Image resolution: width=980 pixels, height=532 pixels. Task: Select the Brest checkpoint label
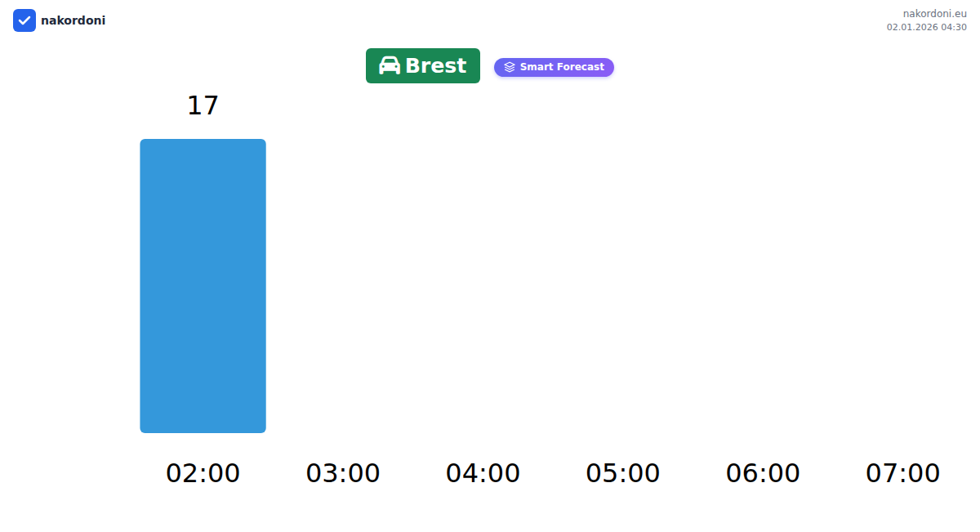point(436,65)
